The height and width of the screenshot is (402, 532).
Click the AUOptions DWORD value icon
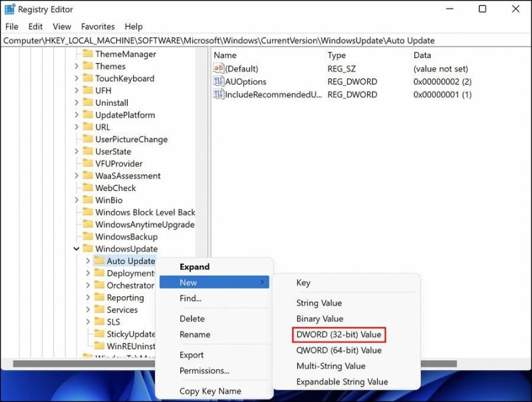[219, 81]
